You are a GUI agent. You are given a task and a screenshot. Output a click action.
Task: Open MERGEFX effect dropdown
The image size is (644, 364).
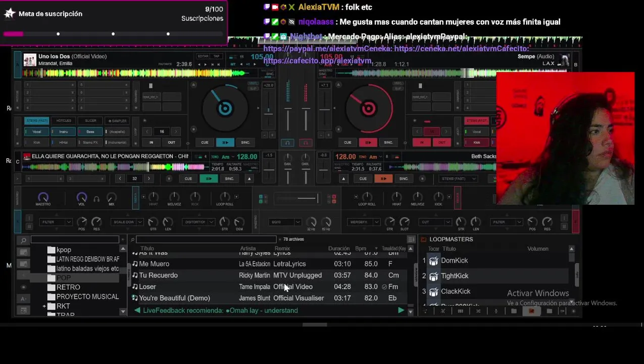click(364, 222)
